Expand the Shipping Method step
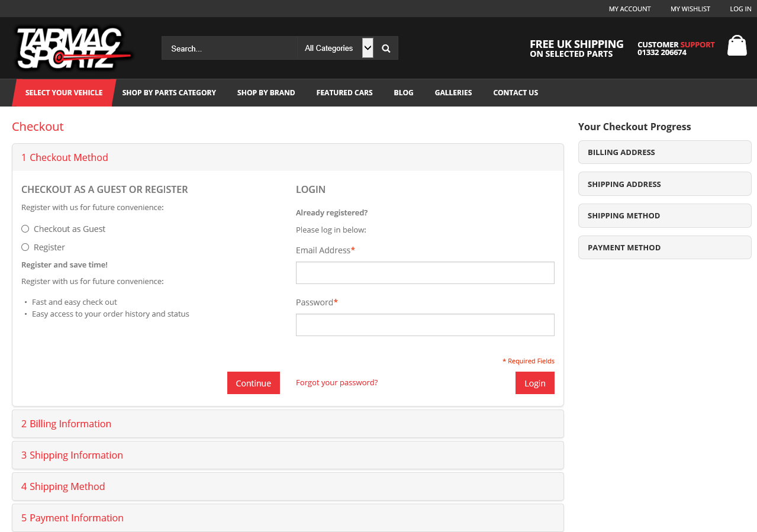Image resolution: width=757 pixels, height=532 pixels. tap(63, 486)
